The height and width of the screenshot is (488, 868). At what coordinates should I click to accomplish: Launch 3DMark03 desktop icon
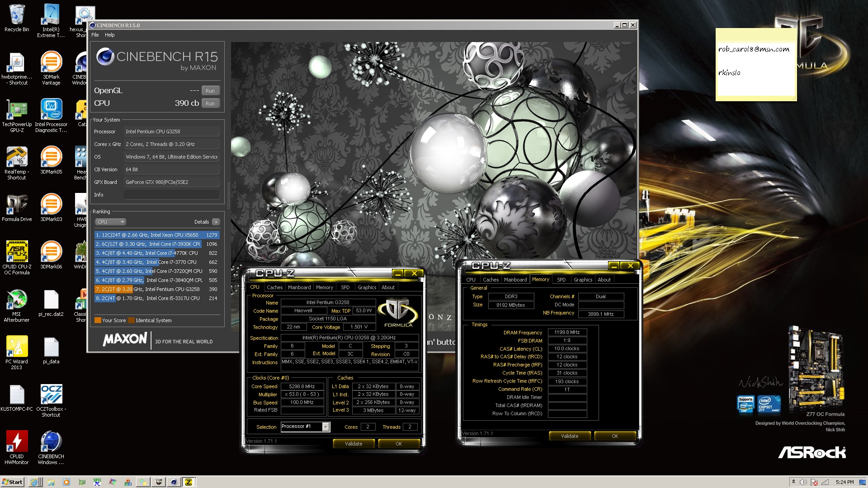tap(51, 208)
